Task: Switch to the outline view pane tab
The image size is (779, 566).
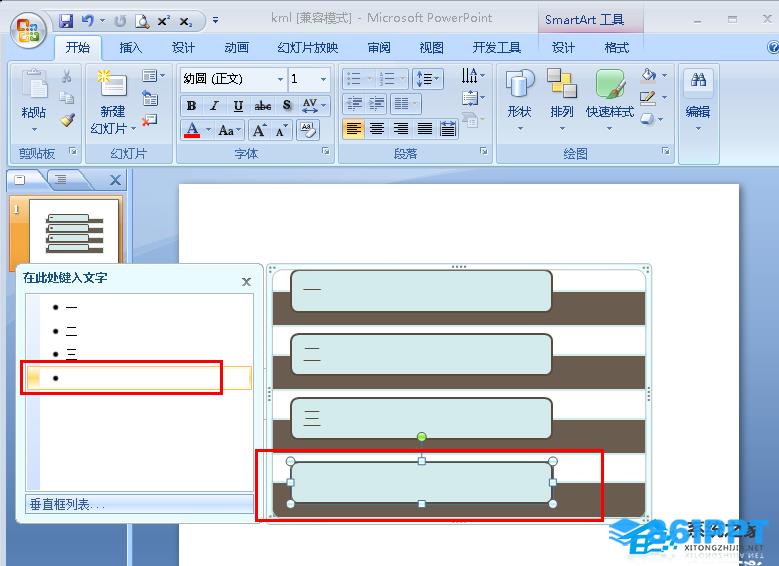Action: pos(61,180)
